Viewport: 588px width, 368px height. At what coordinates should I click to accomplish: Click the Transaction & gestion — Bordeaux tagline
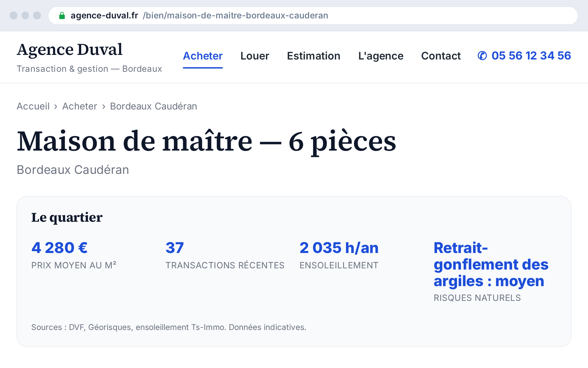(89, 69)
